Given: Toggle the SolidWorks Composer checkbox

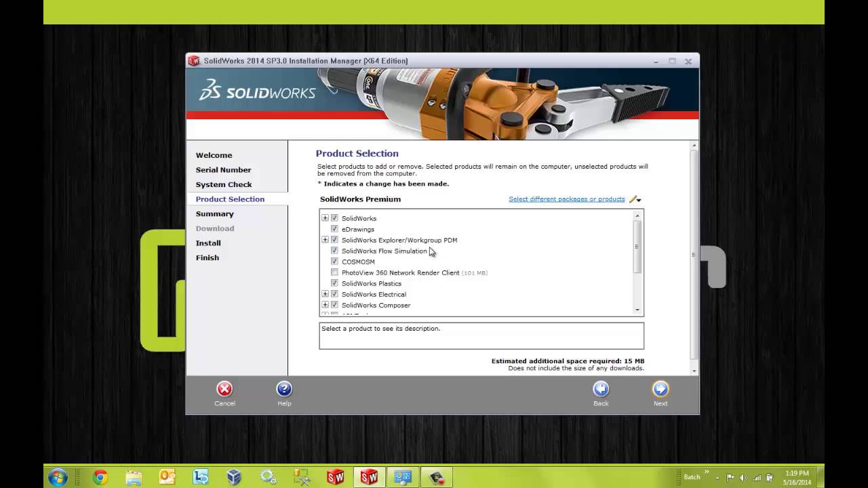Looking at the screenshot, I should tap(334, 305).
